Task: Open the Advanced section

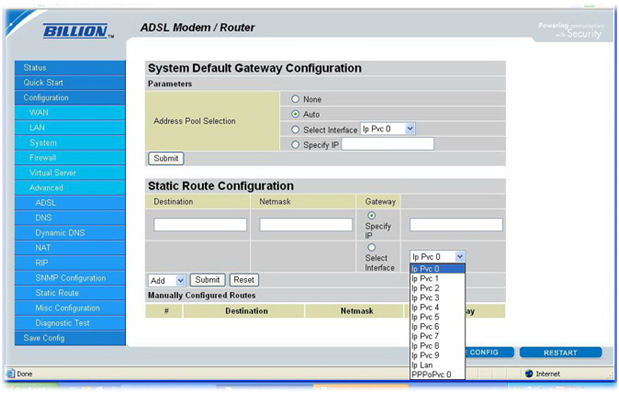Action: (x=70, y=188)
